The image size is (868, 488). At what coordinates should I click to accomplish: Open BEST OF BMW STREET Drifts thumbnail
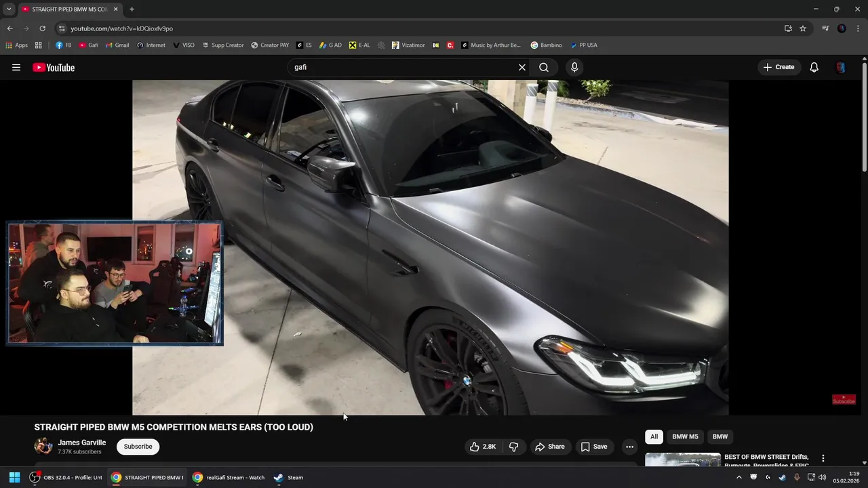click(x=683, y=460)
